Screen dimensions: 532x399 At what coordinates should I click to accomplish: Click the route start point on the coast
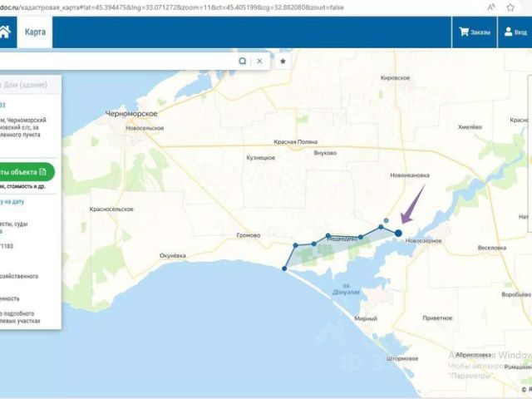click(284, 268)
